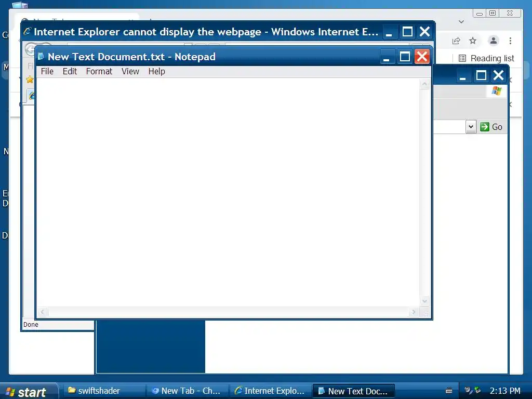Expand the address bar dropdown arrow
The width and height of the screenshot is (532, 399).
pos(471,127)
